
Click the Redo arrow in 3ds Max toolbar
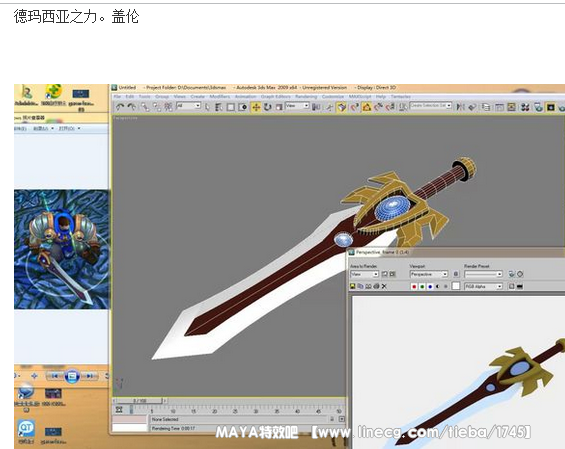[x=132, y=107]
